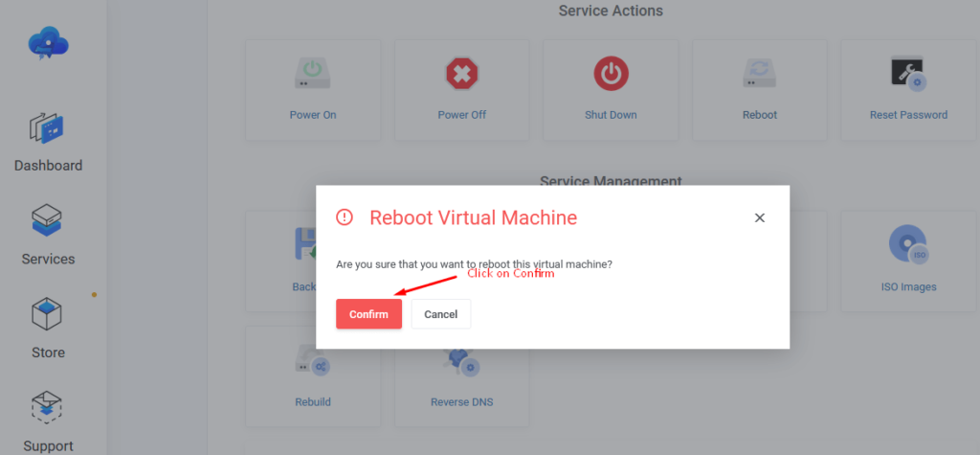The height and width of the screenshot is (455, 980).
Task: Open Store in the sidebar
Action: point(48,329)
